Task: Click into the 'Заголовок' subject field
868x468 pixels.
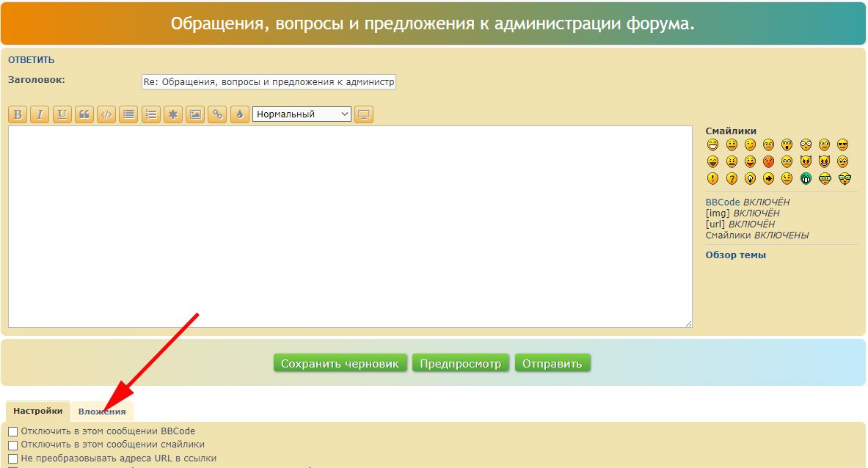Action: point(269,82)
